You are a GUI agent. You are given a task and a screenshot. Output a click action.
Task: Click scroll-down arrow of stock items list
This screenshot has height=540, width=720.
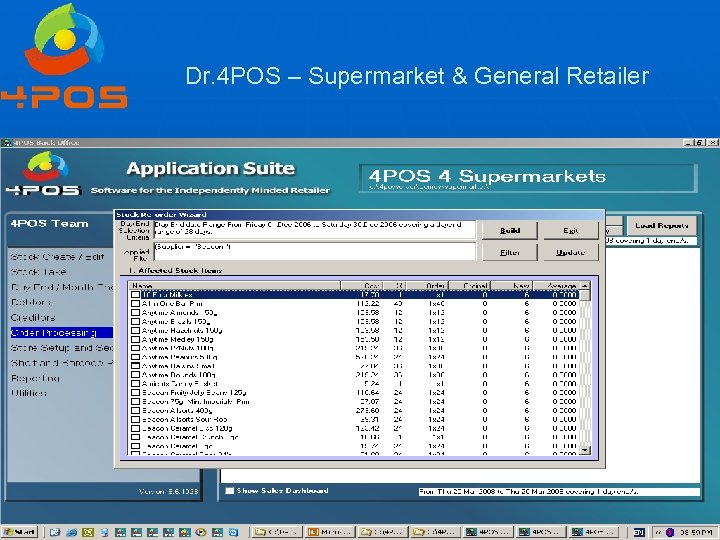[585, 450]
